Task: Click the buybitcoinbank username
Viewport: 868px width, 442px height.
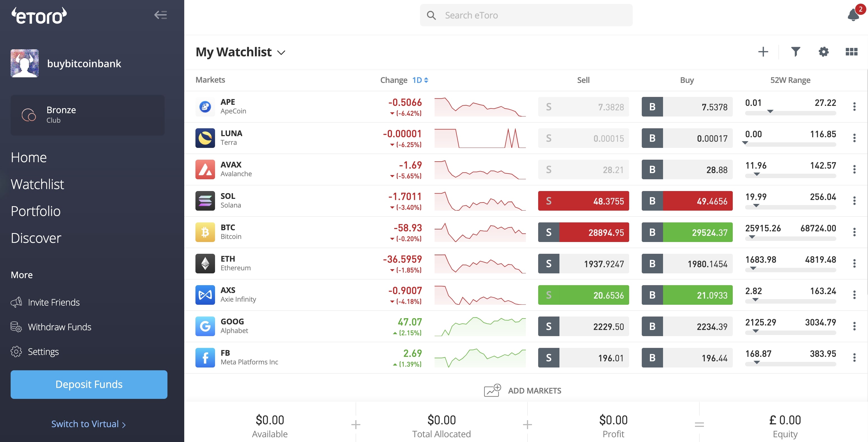Action: pyautogui.click(x=84, y=64)
